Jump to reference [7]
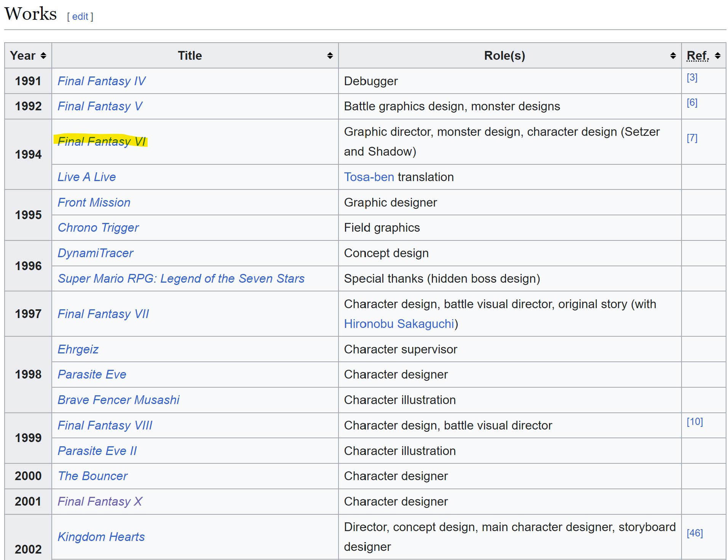Screen dimensions: 728x560 (x=692, y=138)
